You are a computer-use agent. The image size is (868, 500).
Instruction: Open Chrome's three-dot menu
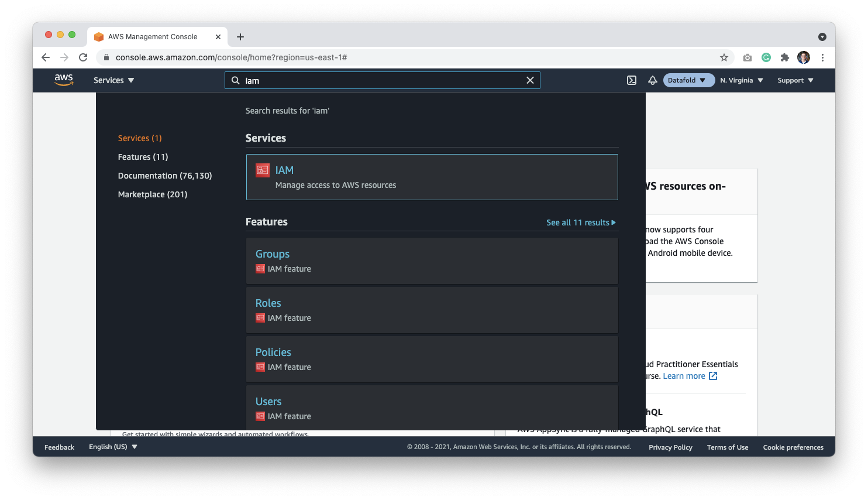822,57
